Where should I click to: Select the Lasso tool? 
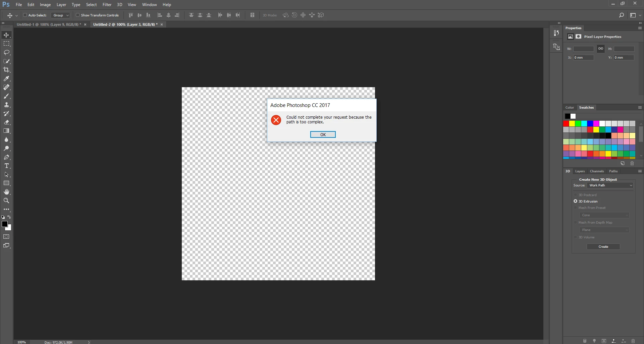(6, 52)
